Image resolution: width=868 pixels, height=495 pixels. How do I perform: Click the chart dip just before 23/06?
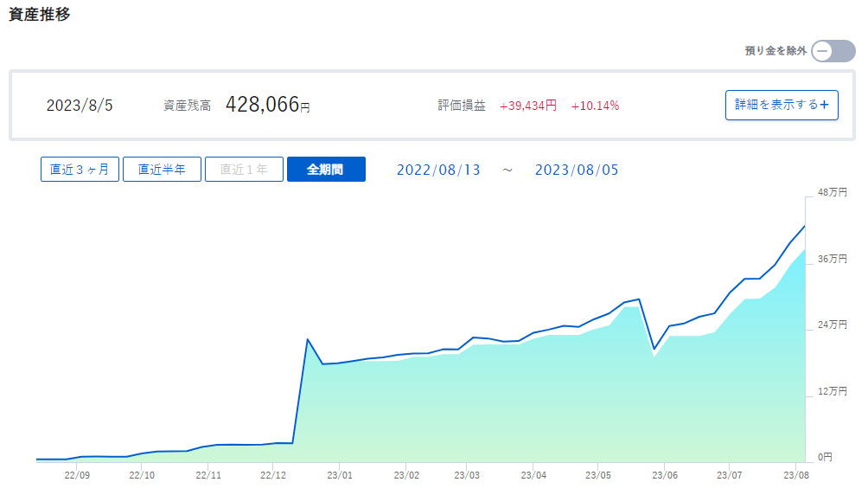click(654, 349)
